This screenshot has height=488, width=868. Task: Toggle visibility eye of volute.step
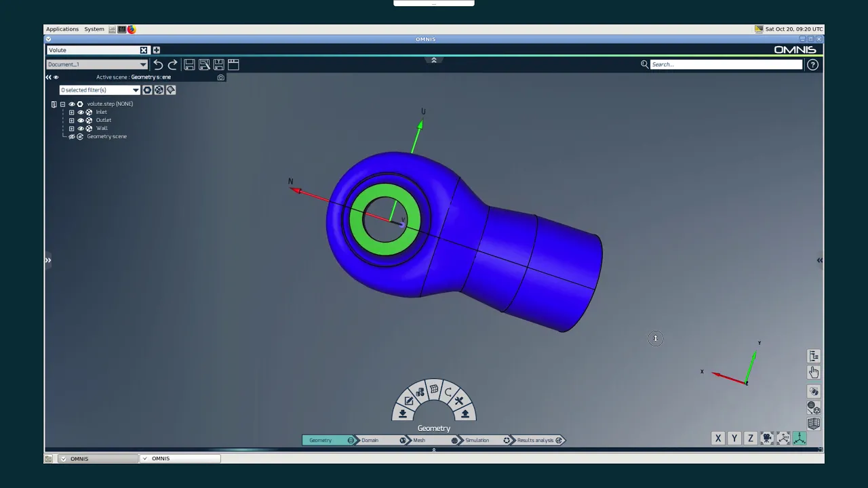(71, 104)
